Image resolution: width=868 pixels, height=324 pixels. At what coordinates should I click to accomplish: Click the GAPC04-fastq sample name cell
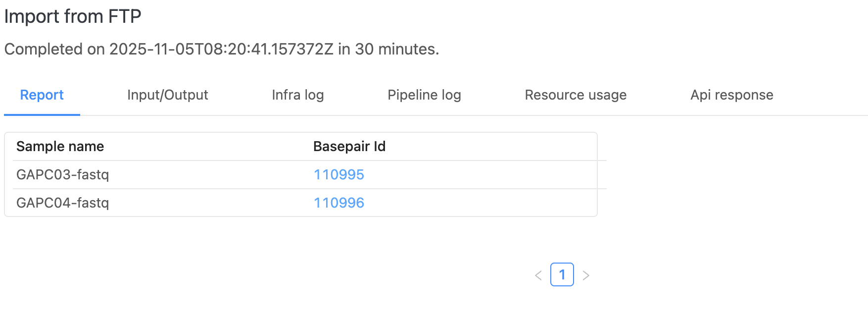(x=63, y=203)
